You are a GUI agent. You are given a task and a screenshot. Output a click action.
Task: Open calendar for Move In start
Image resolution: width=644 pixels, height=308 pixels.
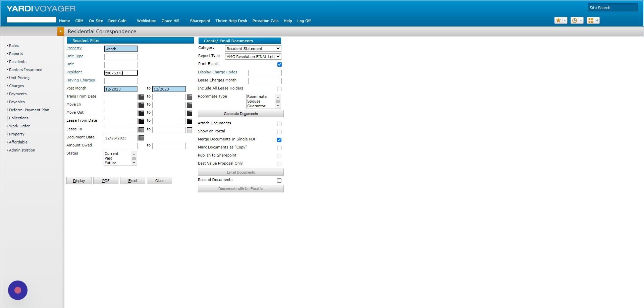(x=141, y=105)
